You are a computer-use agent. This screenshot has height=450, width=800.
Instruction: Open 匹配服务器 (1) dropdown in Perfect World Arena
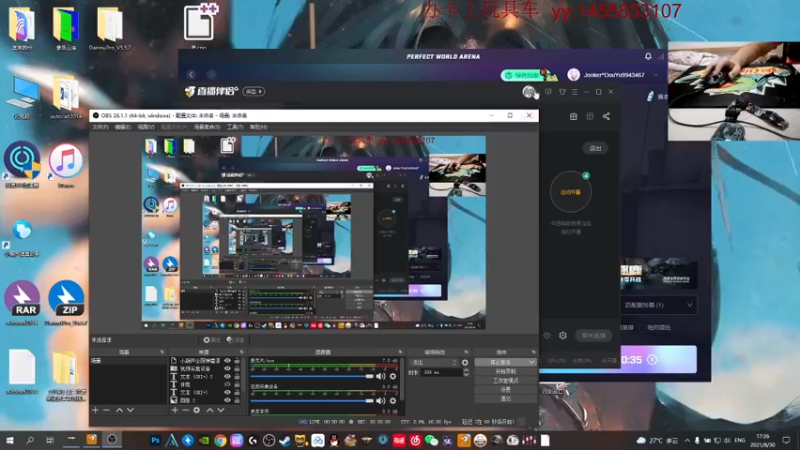(x=658, y=305)
